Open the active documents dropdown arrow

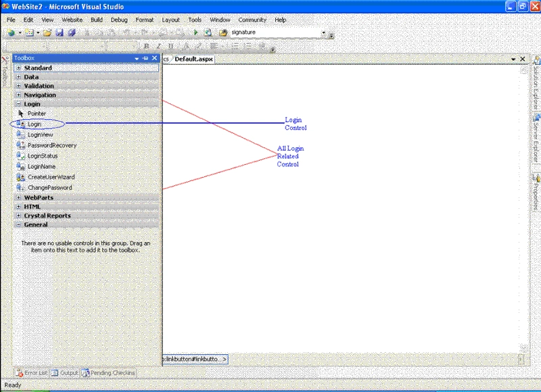tap(513, 59)
